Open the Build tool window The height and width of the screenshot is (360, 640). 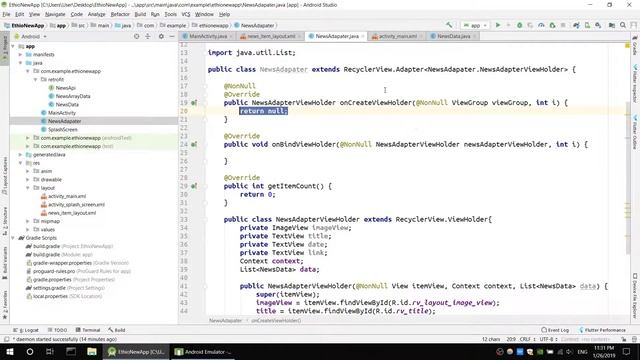coord(117,330)
